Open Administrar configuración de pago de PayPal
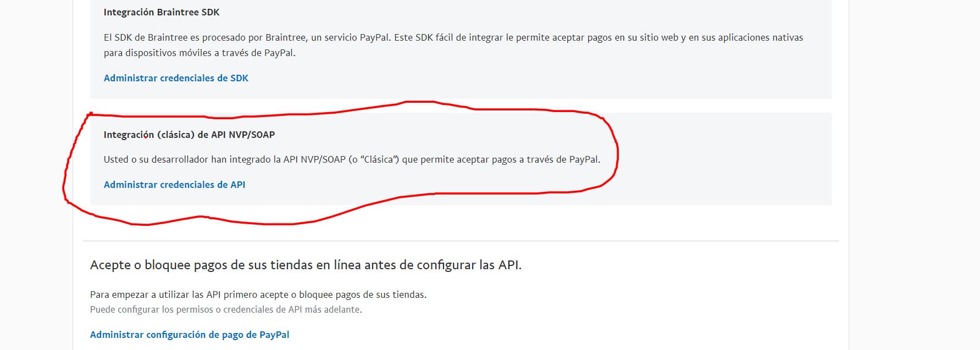The height and width of the screenshot is (350, 980). pyautogui.click(x=190, y=335)
